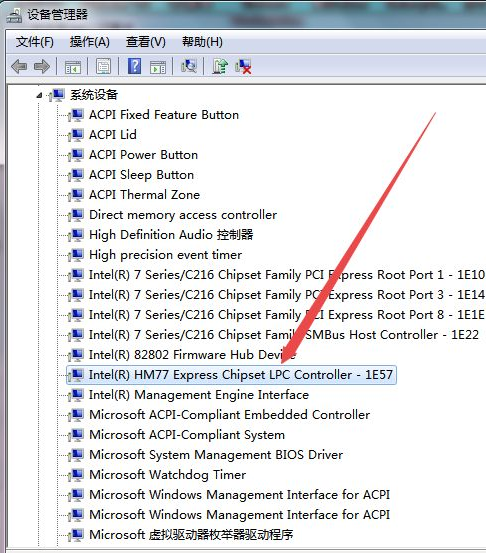Select Microsoft 虚拟驱动器枚举器驱动程序

191,535
